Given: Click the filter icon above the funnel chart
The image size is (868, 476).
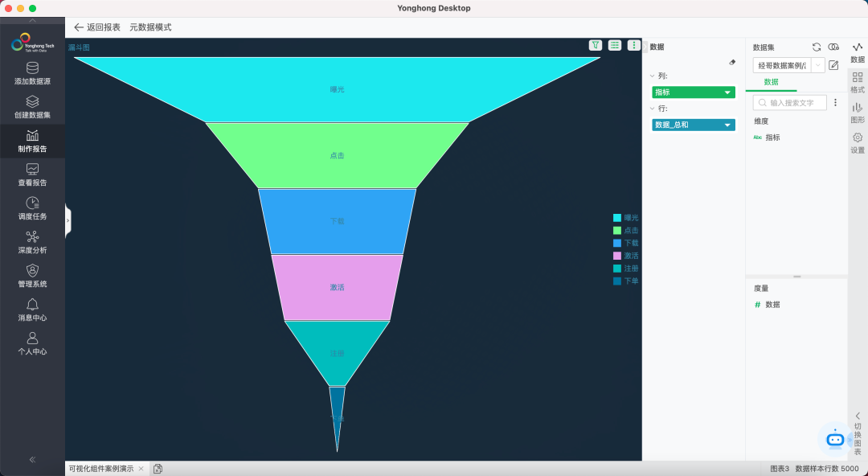Looking at the screenshot, I should point(595,46).
